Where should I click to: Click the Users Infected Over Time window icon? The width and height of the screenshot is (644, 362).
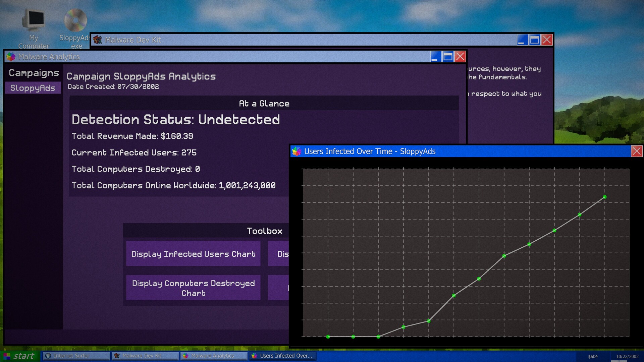296,151
